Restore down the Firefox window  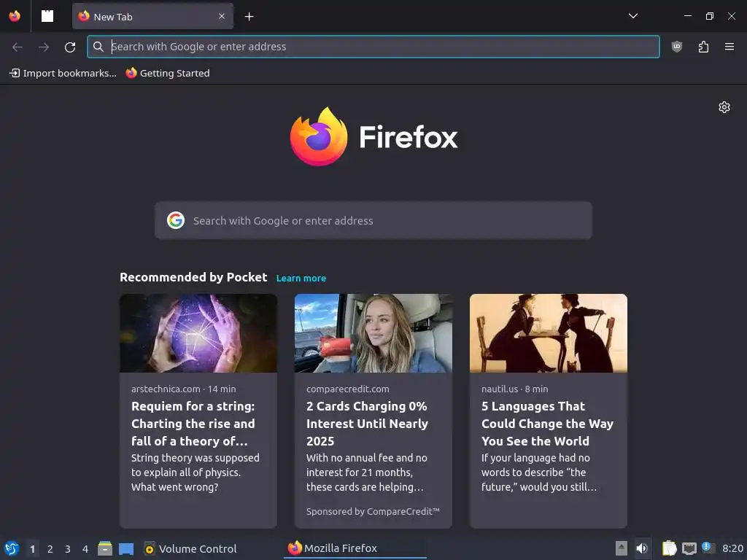pos(709,16)
